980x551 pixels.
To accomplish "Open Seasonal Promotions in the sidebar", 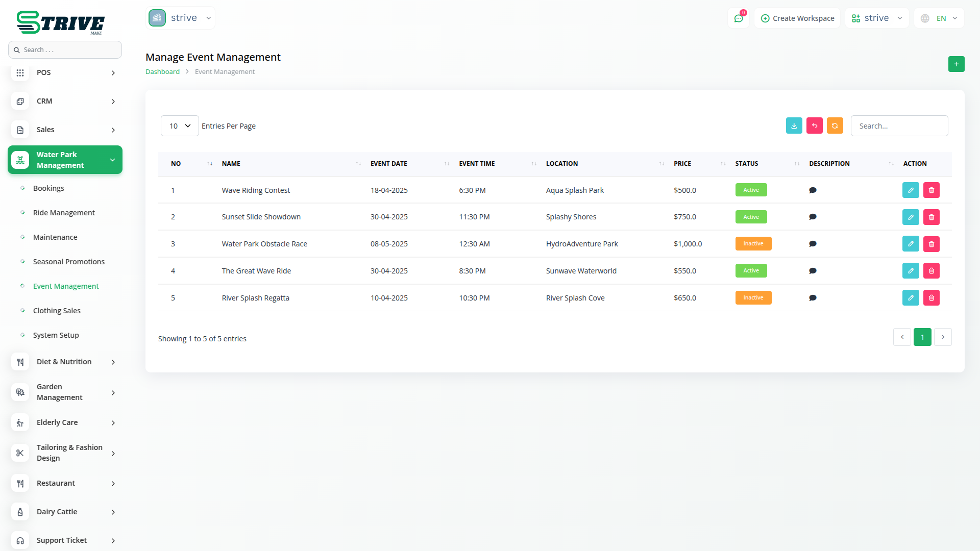I will coord(68,262).
